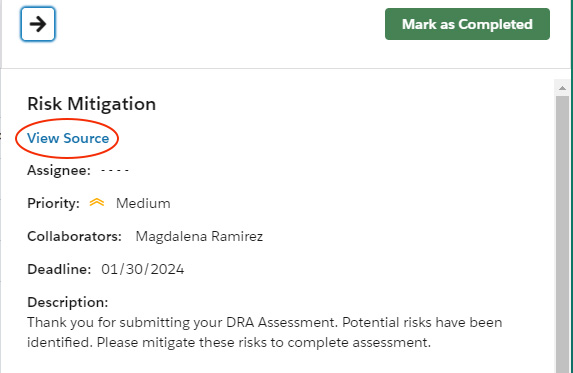Click the Description field label
Screen dimensions: 573x373
[x=68, y=302]
